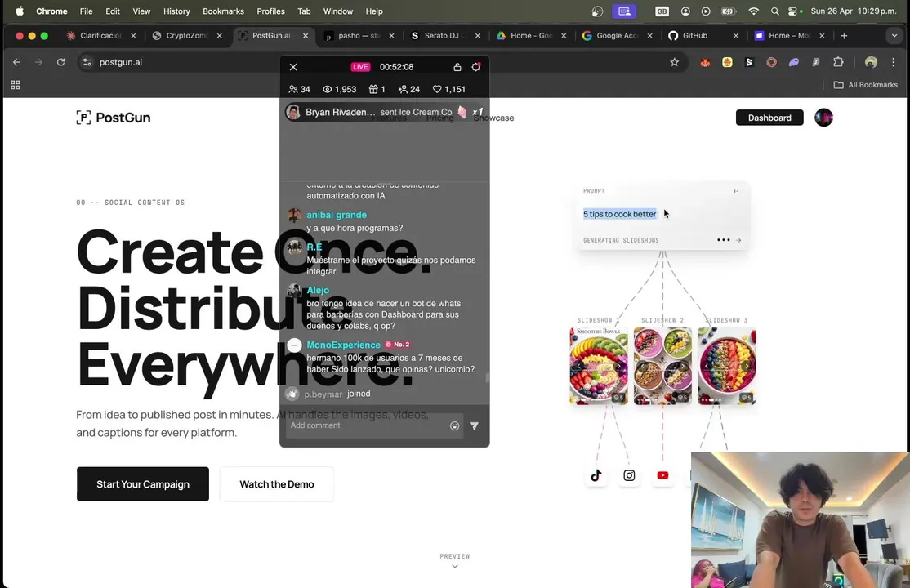Image resolution: width=910 pixels, height=588 pixels.
Task: Open Control Center in menu bar
Action: pyautogui.click(x=794, y=11)
